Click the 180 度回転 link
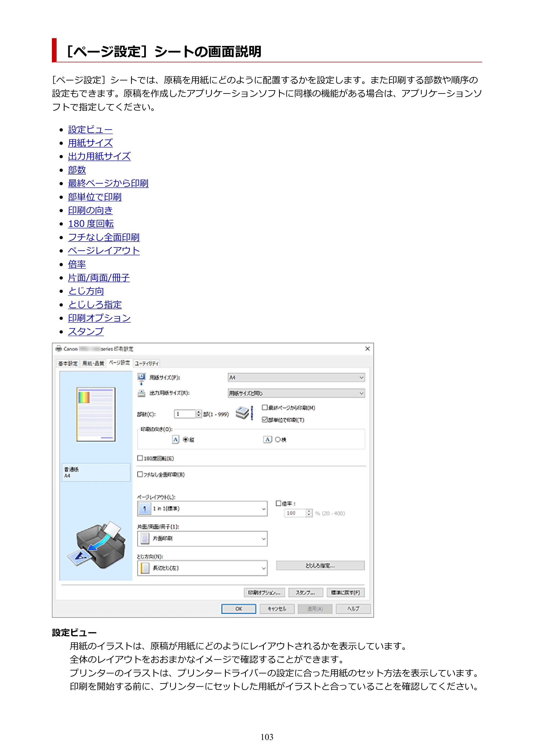 point(91,224)
